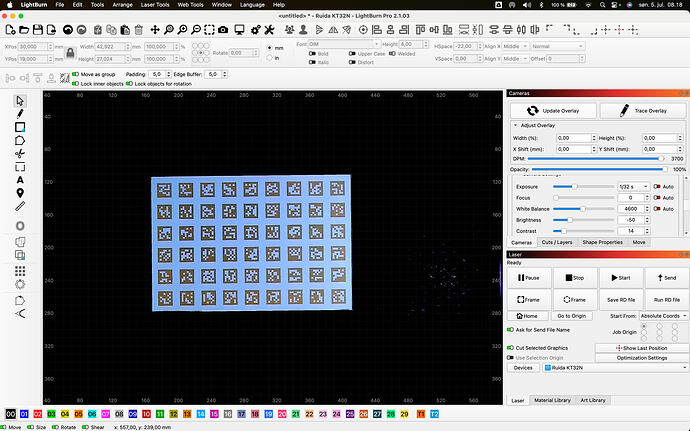Image resolution: width=690 pixels, height=431 pixels.
Task: Collapse the Adjust Overlay section
Action: point(515,125)
